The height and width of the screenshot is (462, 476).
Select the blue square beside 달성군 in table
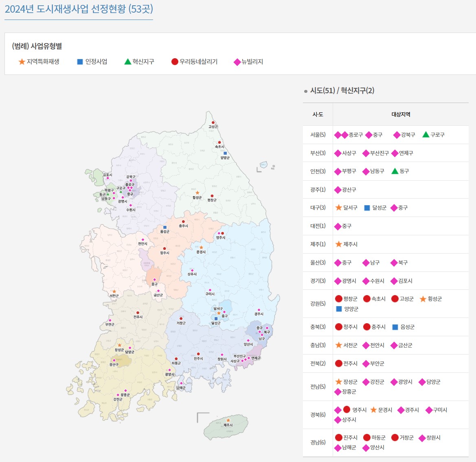367,208
